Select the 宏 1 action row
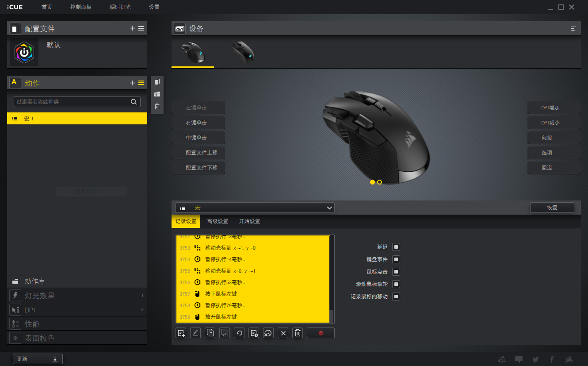The image size is (588, 366). pos(77,119)
